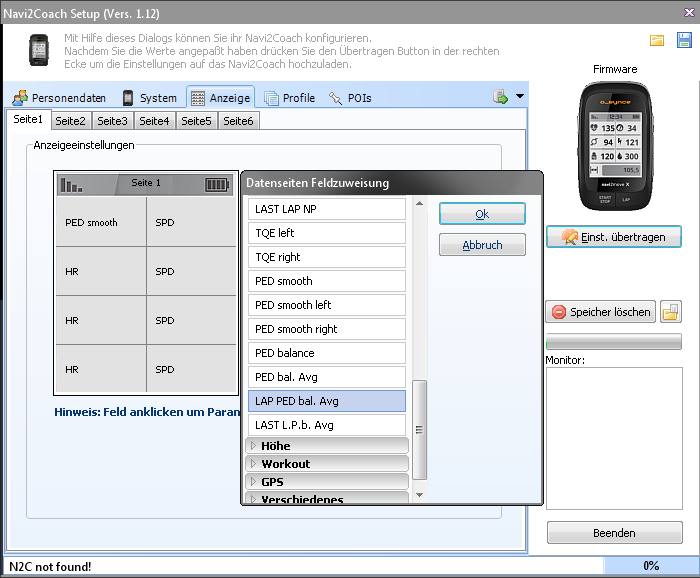This screenshot has height=578, width=700.
Task: Open the dropdown arrow next to the export icon
Action: pyautogui.click(x=520, y=96)
